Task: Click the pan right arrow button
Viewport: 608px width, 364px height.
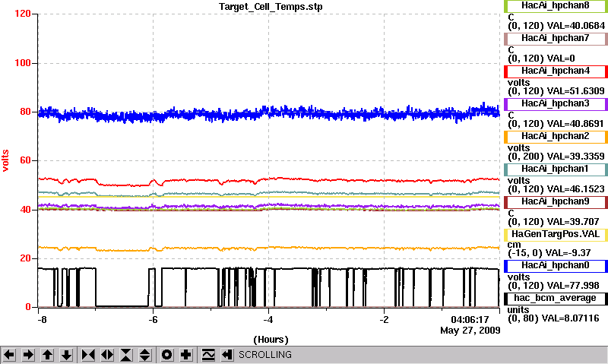Action: pyautogui.click(x=28, y=355)
